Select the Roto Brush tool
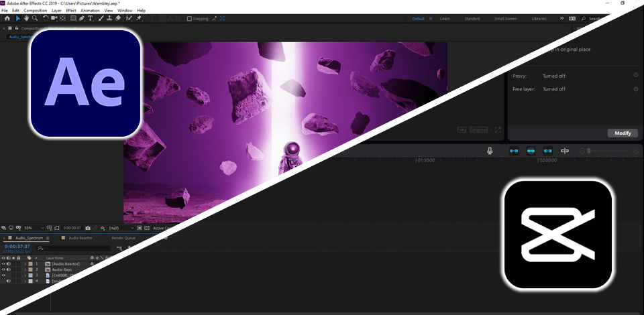 click(129, 19)
